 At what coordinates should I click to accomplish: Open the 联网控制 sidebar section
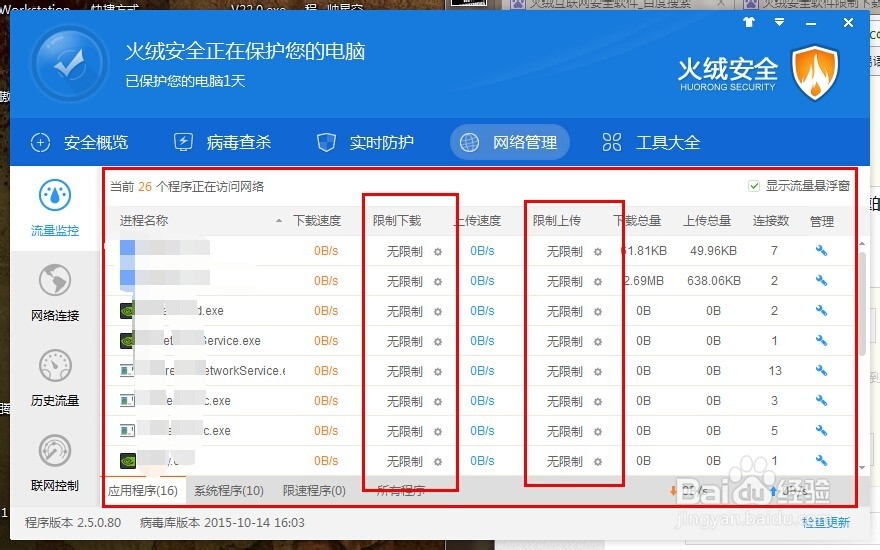(x=54, y=463)
